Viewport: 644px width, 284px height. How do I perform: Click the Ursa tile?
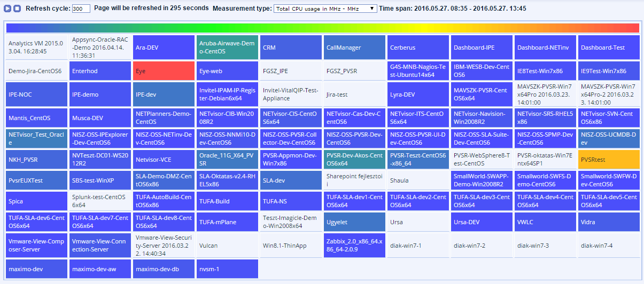tap(417, 222)
